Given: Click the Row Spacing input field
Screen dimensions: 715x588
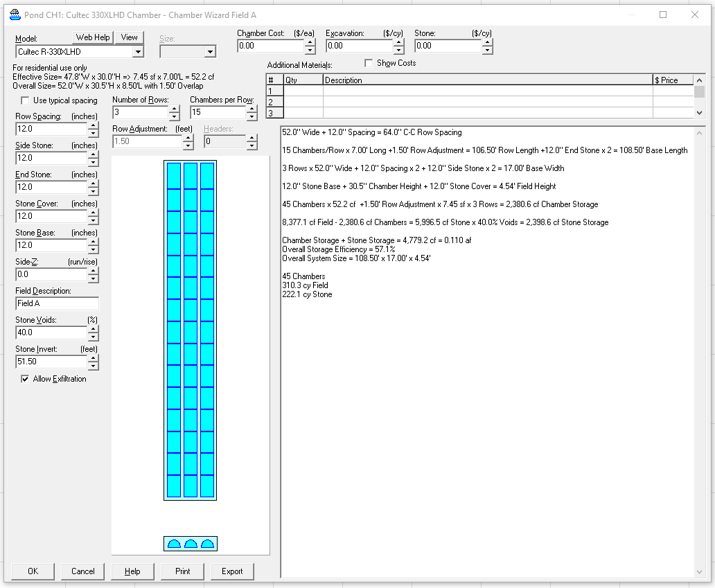Looking at the screenshot, I should pos(51,129).
